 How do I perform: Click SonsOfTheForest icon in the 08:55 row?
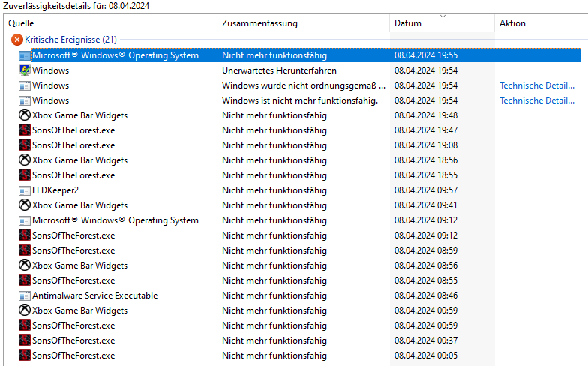point(25,280)
